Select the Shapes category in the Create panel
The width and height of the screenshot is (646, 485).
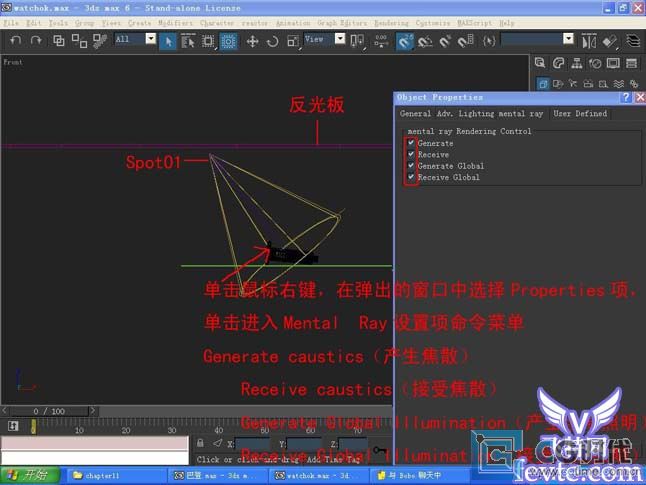(558, 84)
